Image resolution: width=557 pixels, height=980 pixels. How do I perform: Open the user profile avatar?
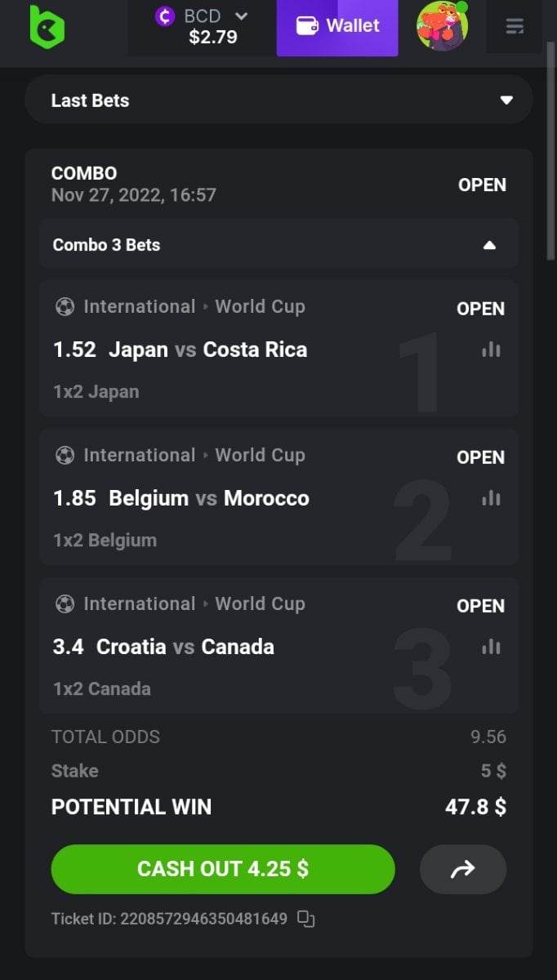(442, 26)
